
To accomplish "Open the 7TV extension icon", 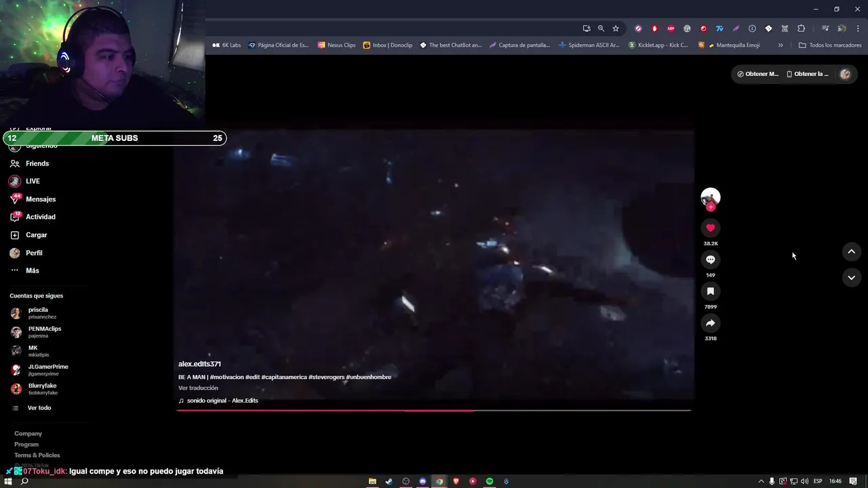I will coord(719,28).
